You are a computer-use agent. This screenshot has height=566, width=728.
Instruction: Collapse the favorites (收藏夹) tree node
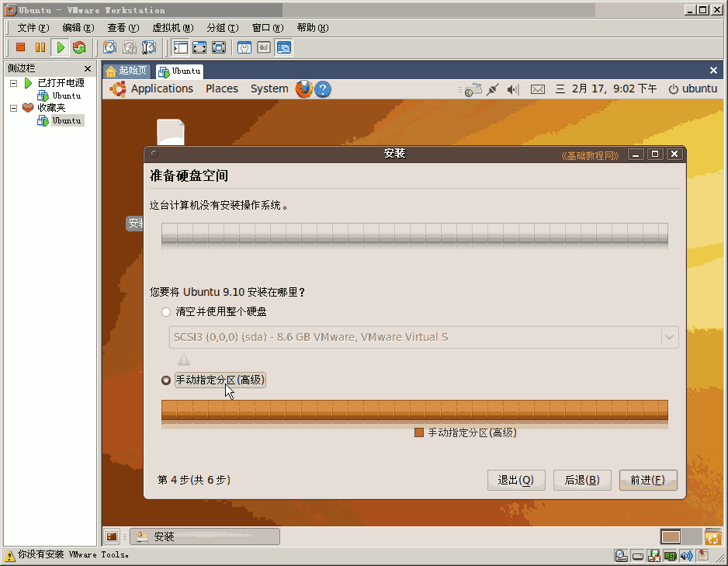click(x=13, y=108)
